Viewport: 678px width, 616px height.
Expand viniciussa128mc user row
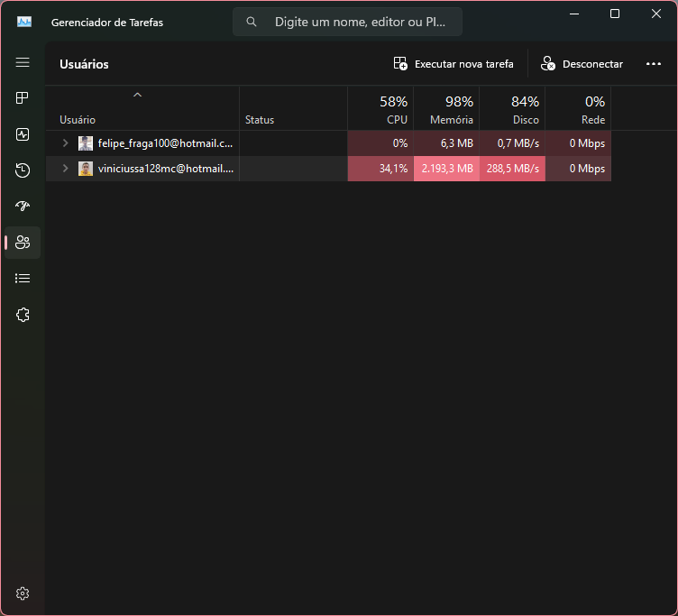[65, 168]
